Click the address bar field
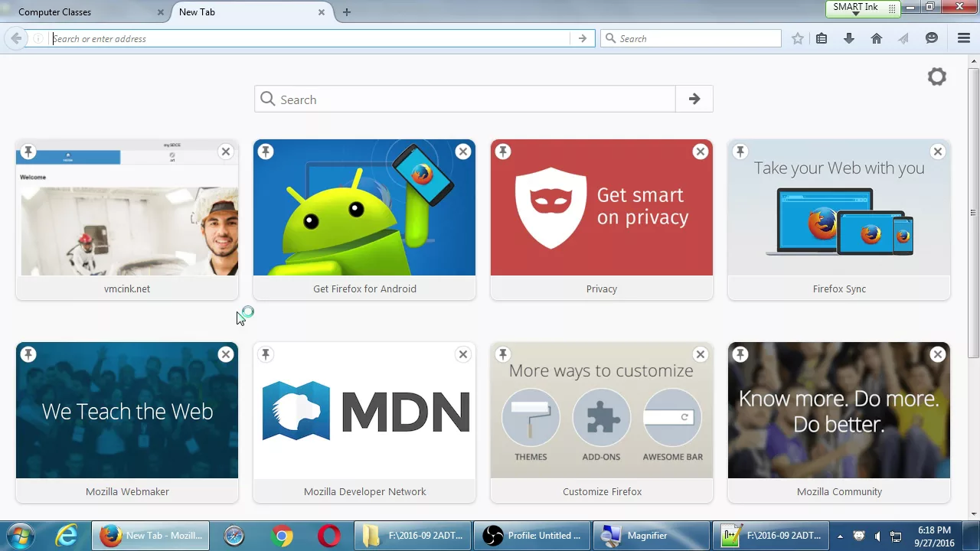Viewport: 980px width, 551px height. (x=310, y=38)
